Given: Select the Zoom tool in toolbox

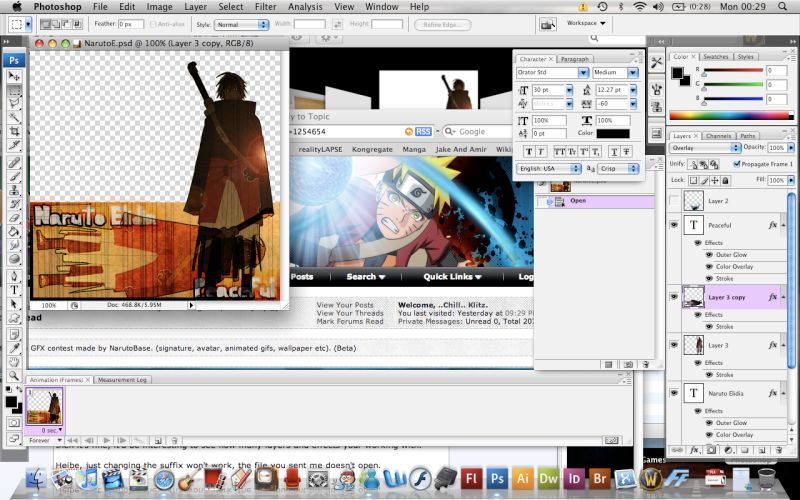Looking at the screenshot, I should 14,376.
